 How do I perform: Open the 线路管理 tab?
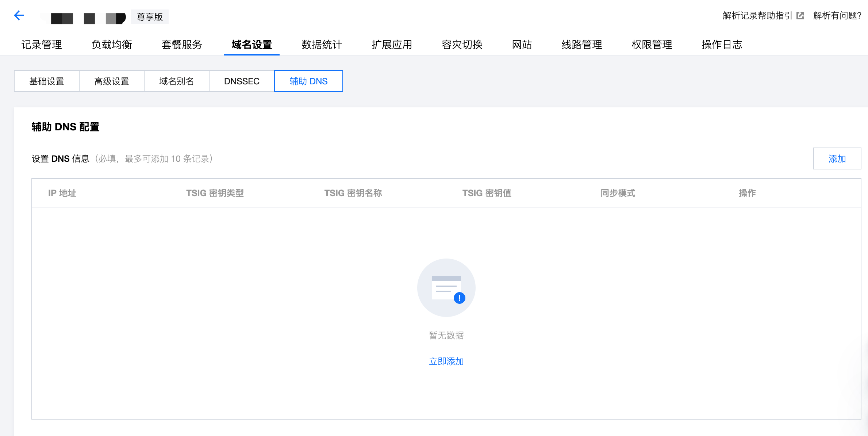pyautogui.click(x=582, y=45)
